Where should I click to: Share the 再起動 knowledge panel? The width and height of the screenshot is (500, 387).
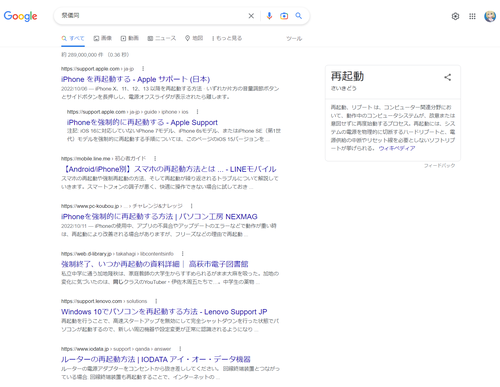[448, 77]
